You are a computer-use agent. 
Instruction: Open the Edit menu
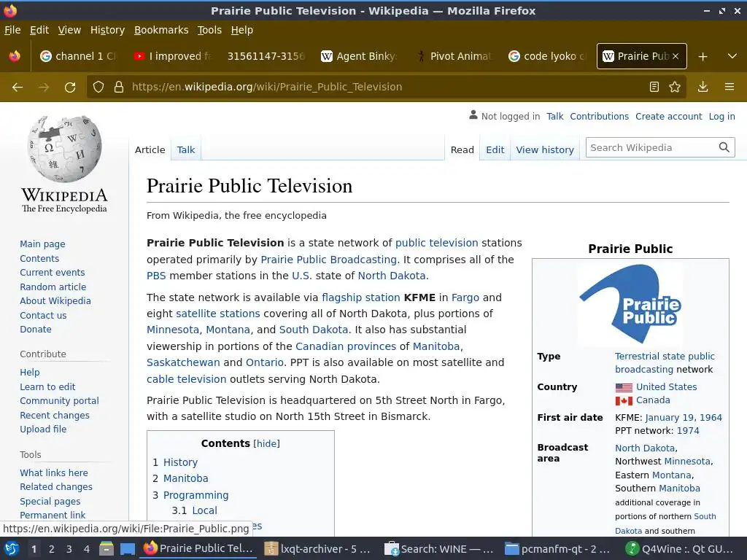pos(39,30)
